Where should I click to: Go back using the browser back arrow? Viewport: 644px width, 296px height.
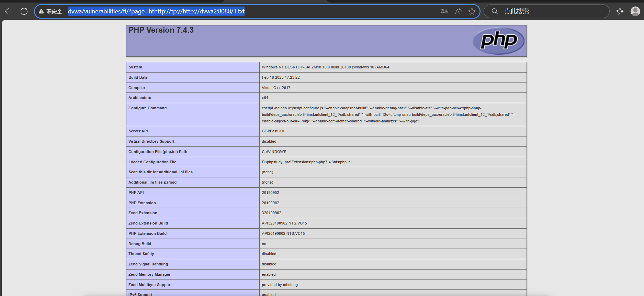[9, 11]
